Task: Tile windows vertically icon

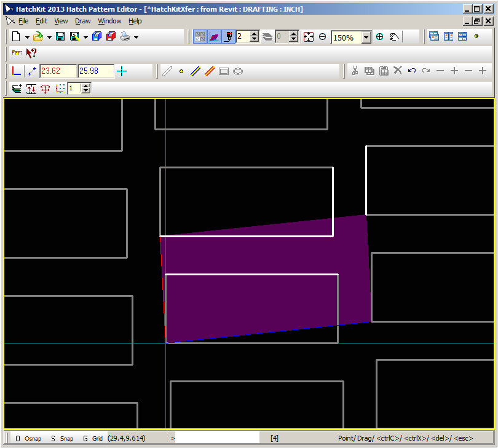Action: click(448, 36)
